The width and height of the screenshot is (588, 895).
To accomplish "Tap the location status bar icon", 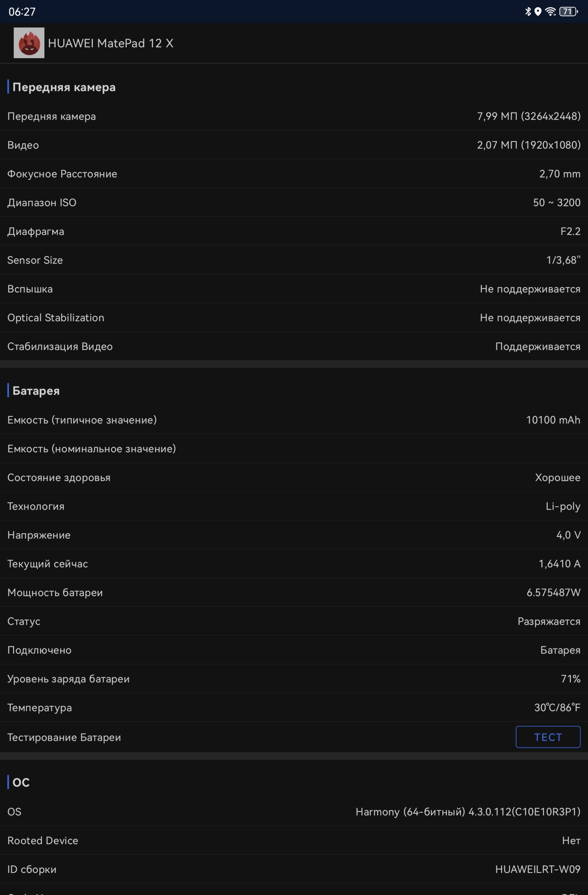I will click(x=538, y=12).
